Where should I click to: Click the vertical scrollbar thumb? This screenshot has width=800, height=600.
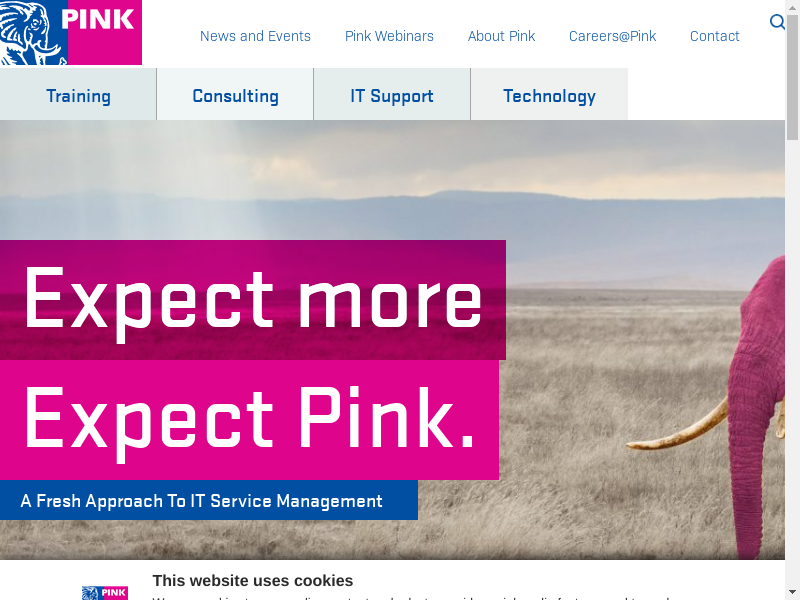[x=792, y=77]
